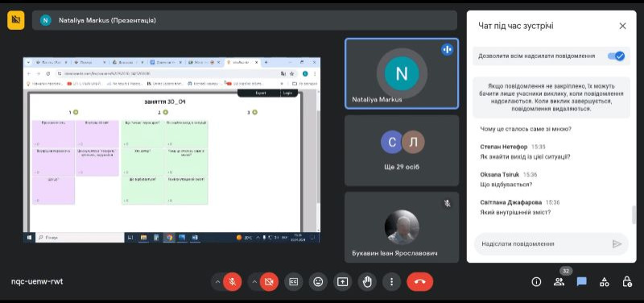Open more options three-dot menu
This screenshot has width=644, height=303.
point(391,281)
